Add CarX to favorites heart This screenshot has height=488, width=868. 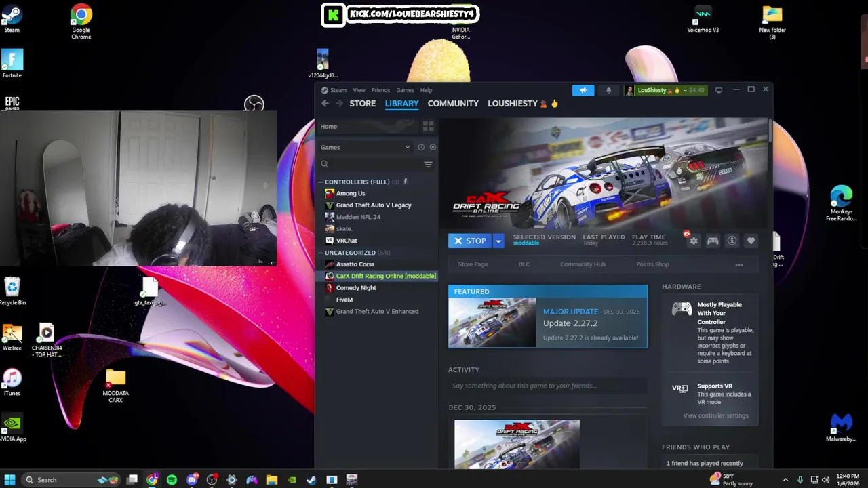(751, 241)
